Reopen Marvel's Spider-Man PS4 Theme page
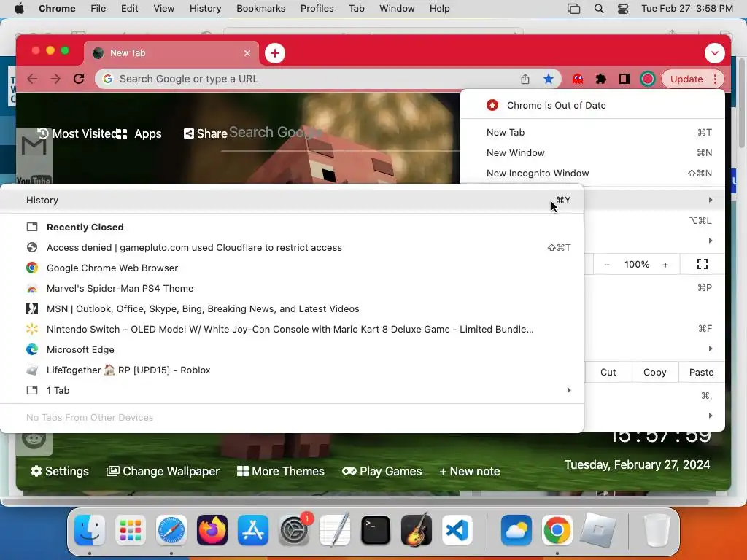Image resolution: width=747 pixels, height=560 pixels. point(292,289)
